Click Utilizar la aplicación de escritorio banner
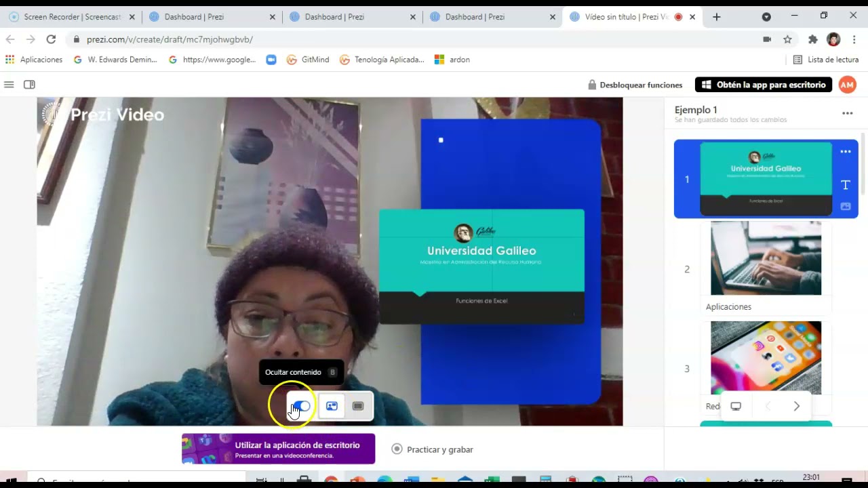 (278, 449)
